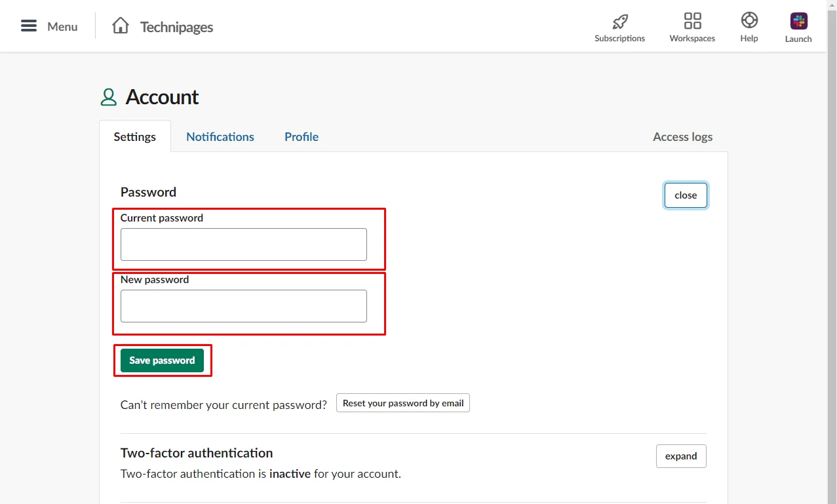Focus the Current password field
This screenshot has height=504, width=837.
coord(244,244)
